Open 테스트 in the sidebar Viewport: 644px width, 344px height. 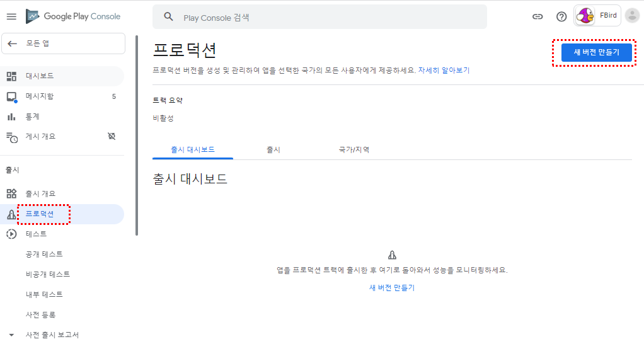click(x=62, y=234)
